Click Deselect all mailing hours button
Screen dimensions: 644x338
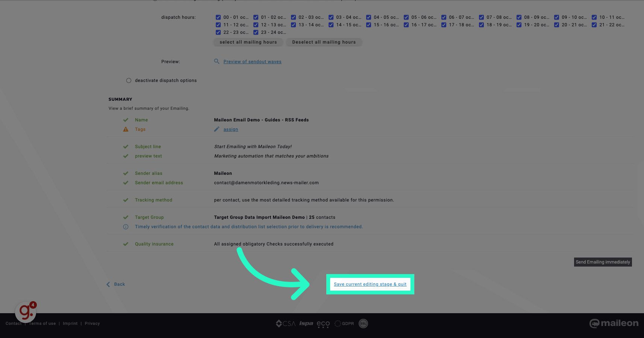pos(324,42)
